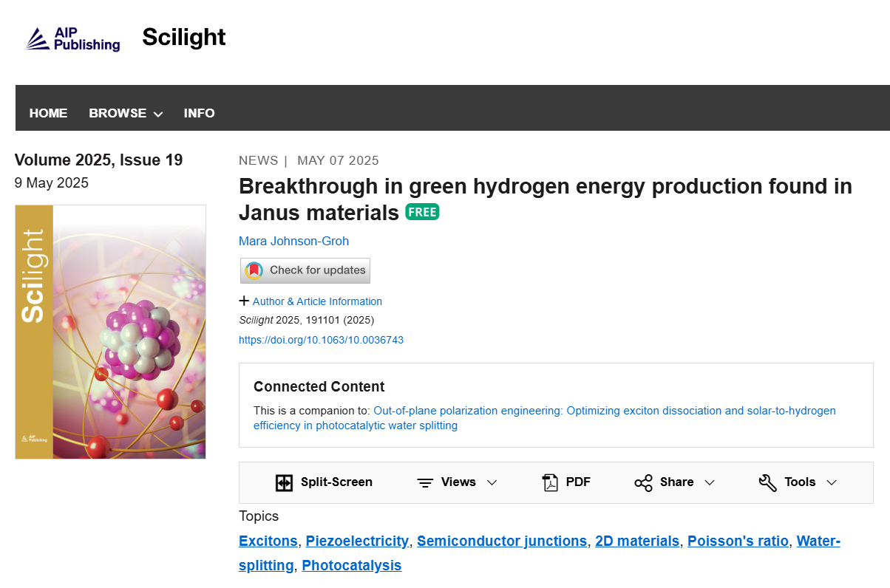Open the BROWSE dropdown menu
Image resolution: width=890 pixels, height=588 pixels.
pyautogui.click(x=126, y=113)
